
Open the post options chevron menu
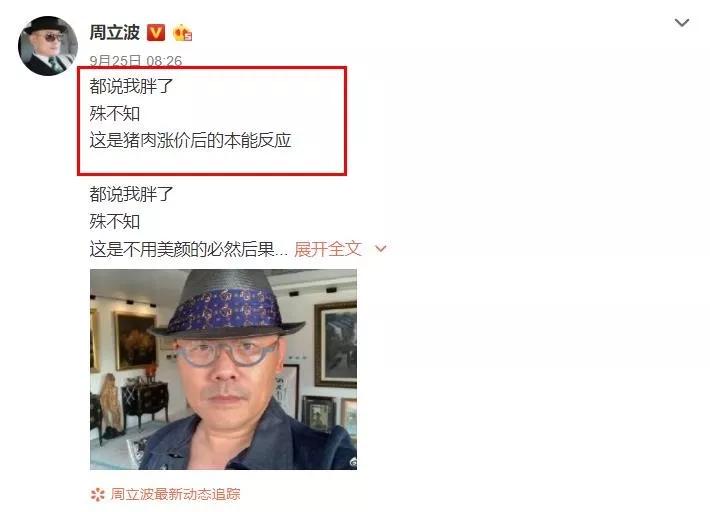click(x=681, y=23)
